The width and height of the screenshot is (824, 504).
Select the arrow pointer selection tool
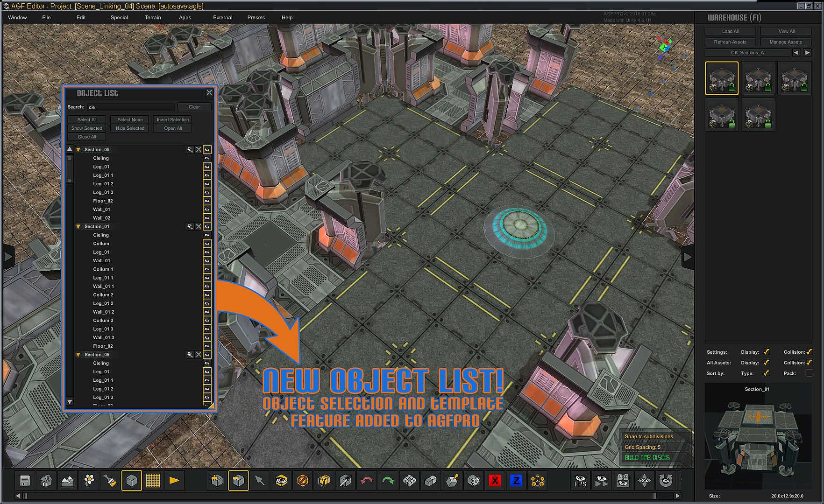(x=260, y=480)
